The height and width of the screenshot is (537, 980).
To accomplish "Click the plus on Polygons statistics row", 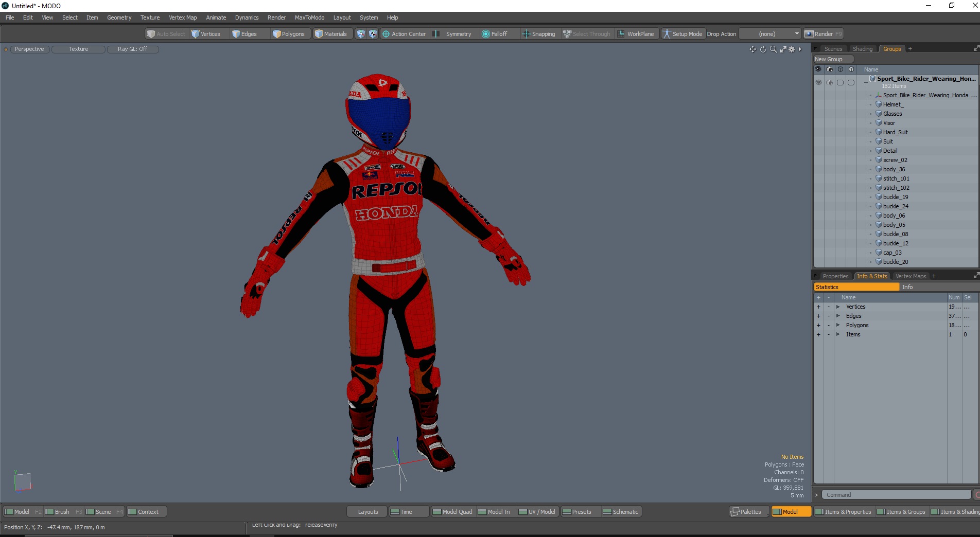I will click(x=818, y=326).
